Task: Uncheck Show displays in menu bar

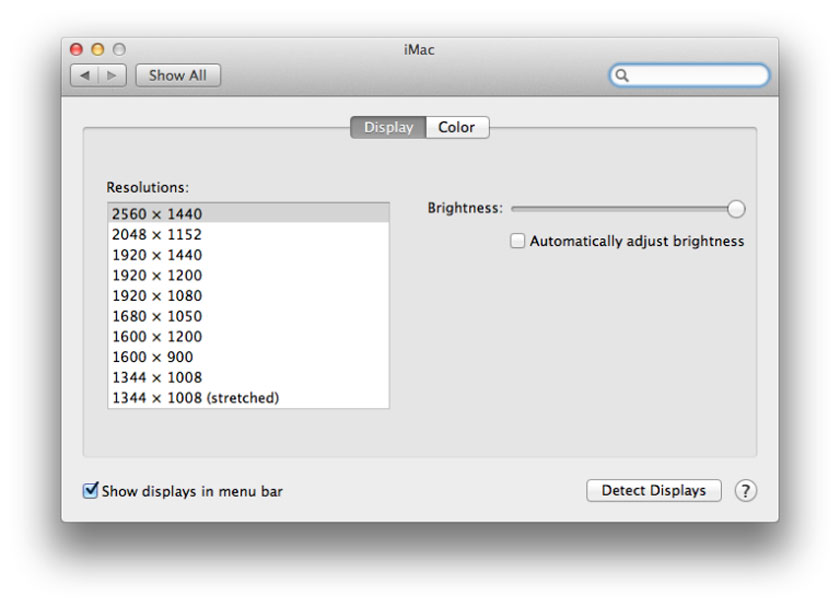Action: (91, 491)
